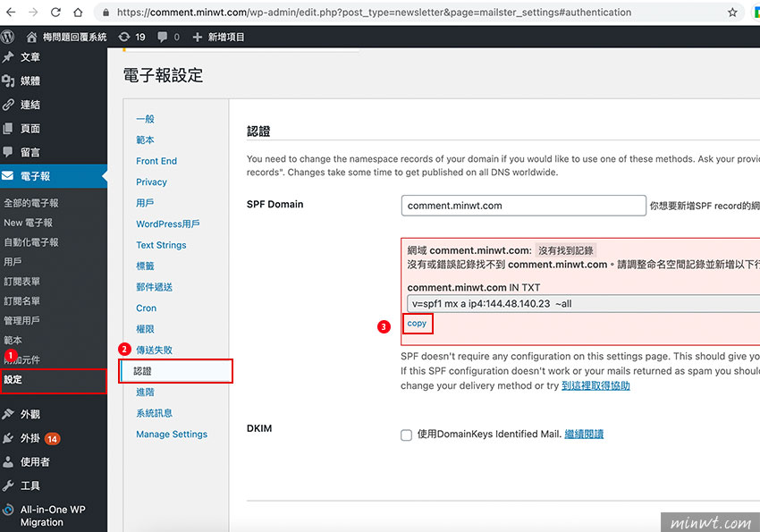Image resolution: width=760 pixels, height=532 pixels.
Task: Open 自動化電子報 submenu
Action: click(x=31, y=241)
